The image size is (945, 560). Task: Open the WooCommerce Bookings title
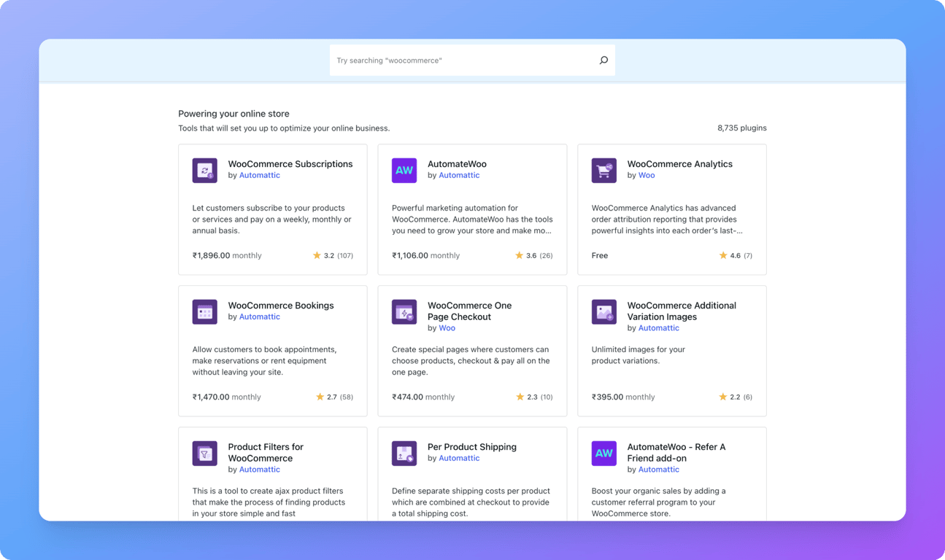281,306
